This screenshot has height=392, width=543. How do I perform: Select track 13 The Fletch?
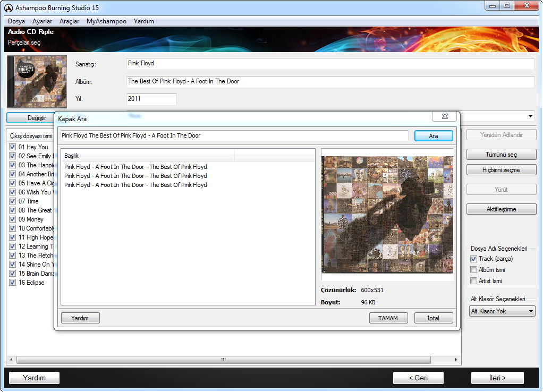tap(36, 255)
